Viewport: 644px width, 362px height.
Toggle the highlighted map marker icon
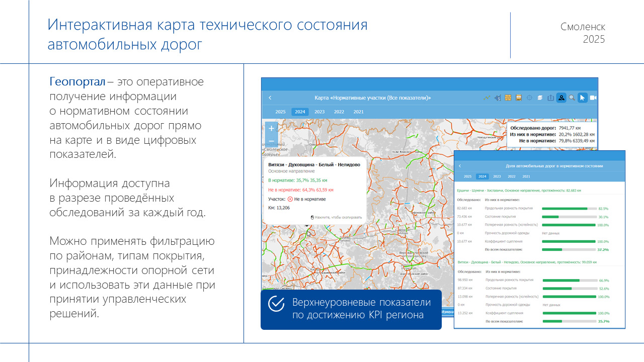coord(561,98)
